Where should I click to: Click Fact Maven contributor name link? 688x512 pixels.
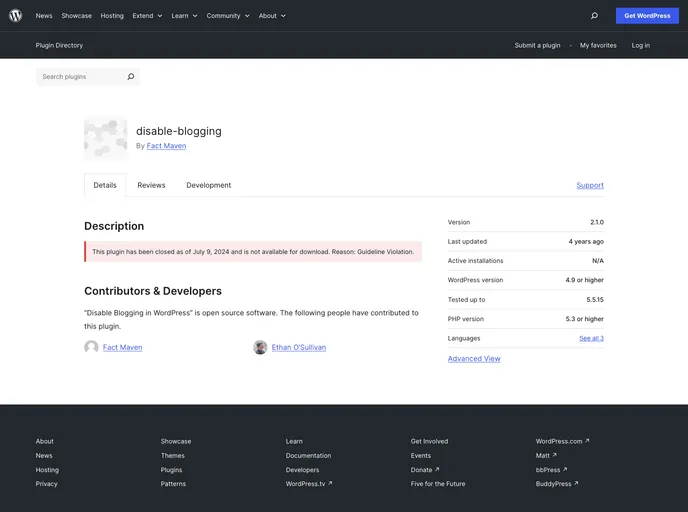122,347
